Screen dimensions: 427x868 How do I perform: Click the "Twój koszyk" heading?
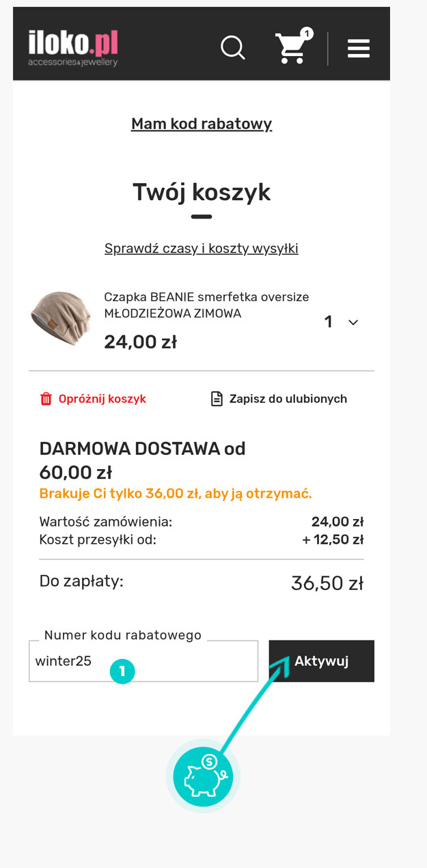click(x=202, y=192)
